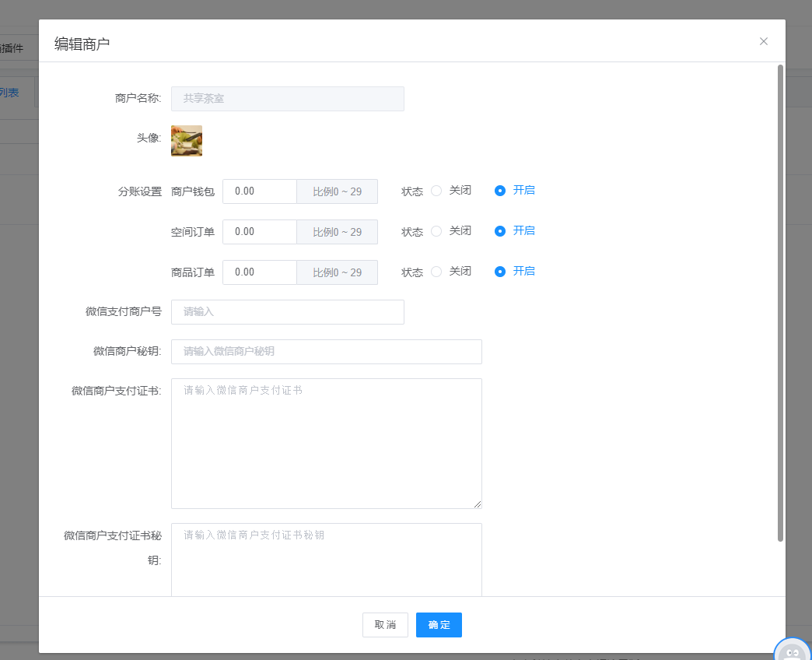Screen dimensions: 812x660
Task: Set 空间订单 status to 开启
Action: [x=500, y=231]
